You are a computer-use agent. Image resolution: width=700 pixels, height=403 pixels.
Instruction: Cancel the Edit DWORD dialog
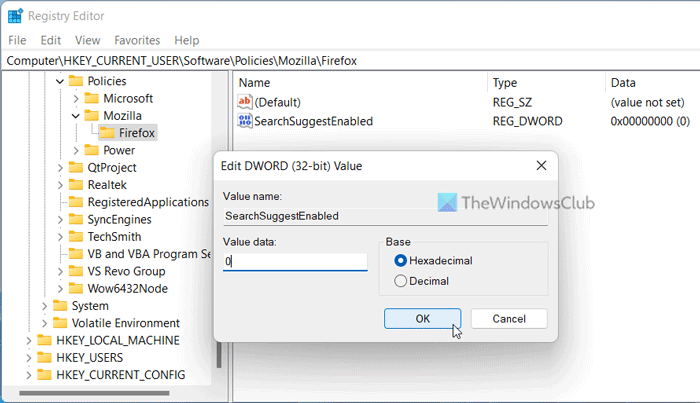click(x=509, y=319)
